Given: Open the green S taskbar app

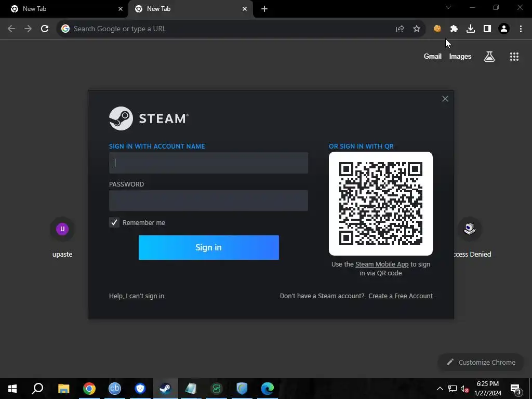Looking at the screenshot, I should [x=217, y=389].
